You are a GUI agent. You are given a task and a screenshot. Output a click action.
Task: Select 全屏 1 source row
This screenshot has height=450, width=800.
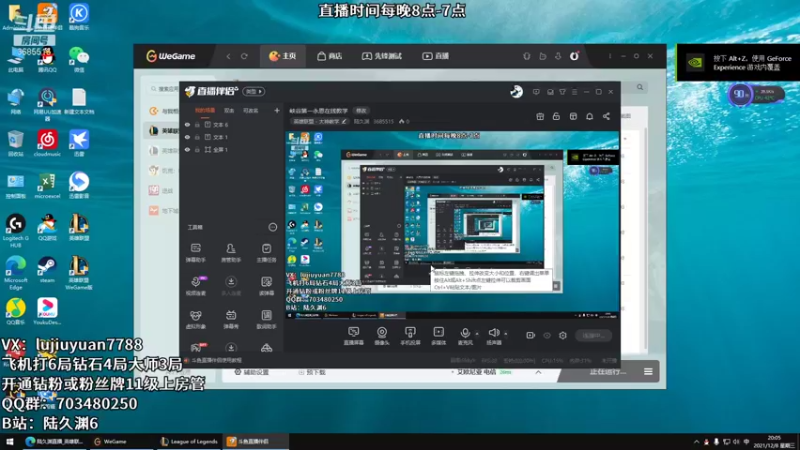pyautogui.click(x=231, y=149)
